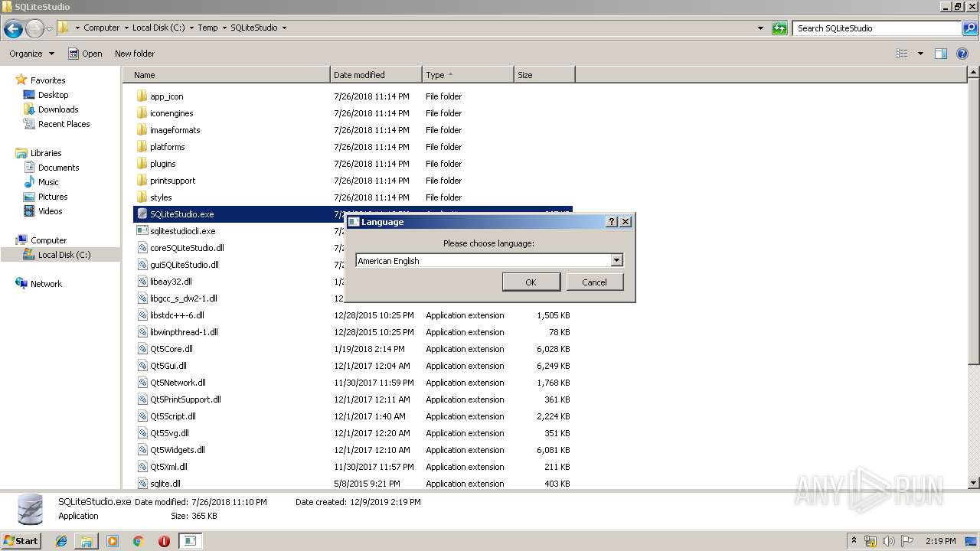Select the Qt5Network.dll file name
Image resolution: width=980 pixels, height=551 pixels.
[178, 383]
